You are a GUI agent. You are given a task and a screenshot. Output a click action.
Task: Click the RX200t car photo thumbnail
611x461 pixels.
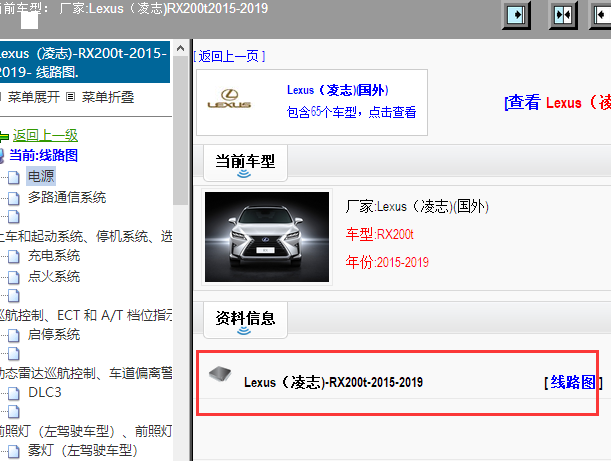point(267,237)
